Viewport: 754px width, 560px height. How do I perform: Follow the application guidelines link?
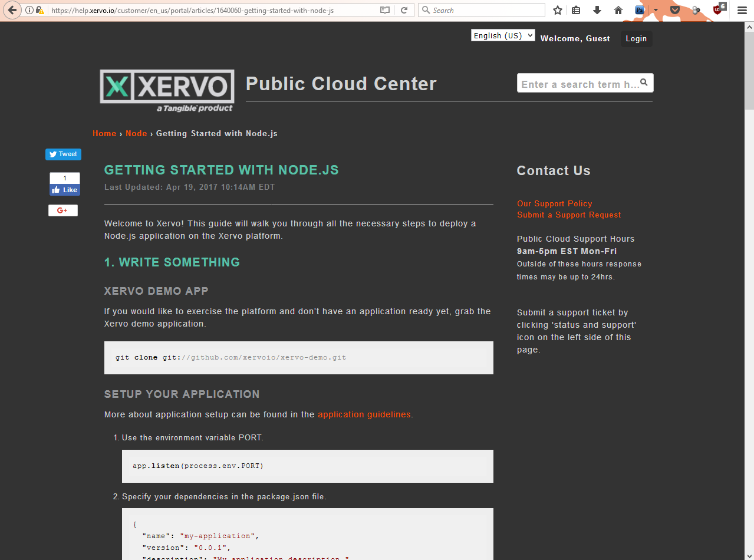pos(364,414)
